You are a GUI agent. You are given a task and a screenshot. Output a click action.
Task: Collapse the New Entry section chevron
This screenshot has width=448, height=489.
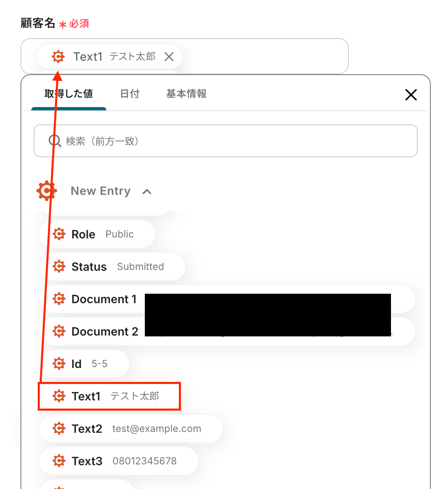pyautogui.click(x=147, y=192)
